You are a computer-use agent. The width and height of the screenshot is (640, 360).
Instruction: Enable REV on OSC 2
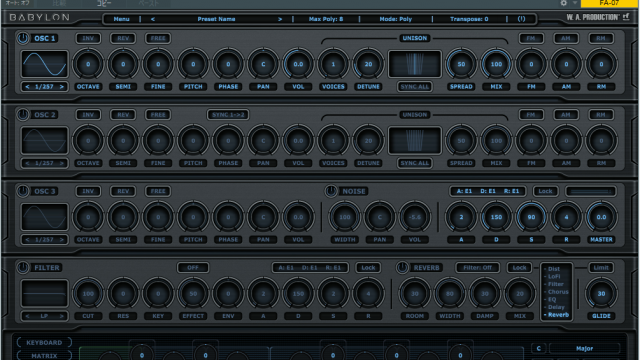[x=123, y=115]
